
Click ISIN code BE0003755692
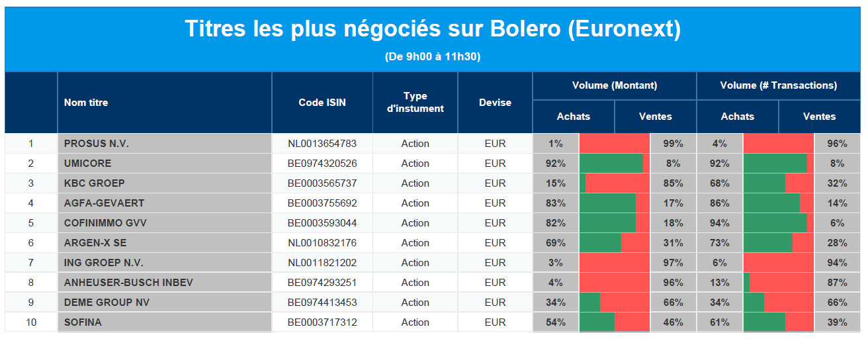[322, 203]
